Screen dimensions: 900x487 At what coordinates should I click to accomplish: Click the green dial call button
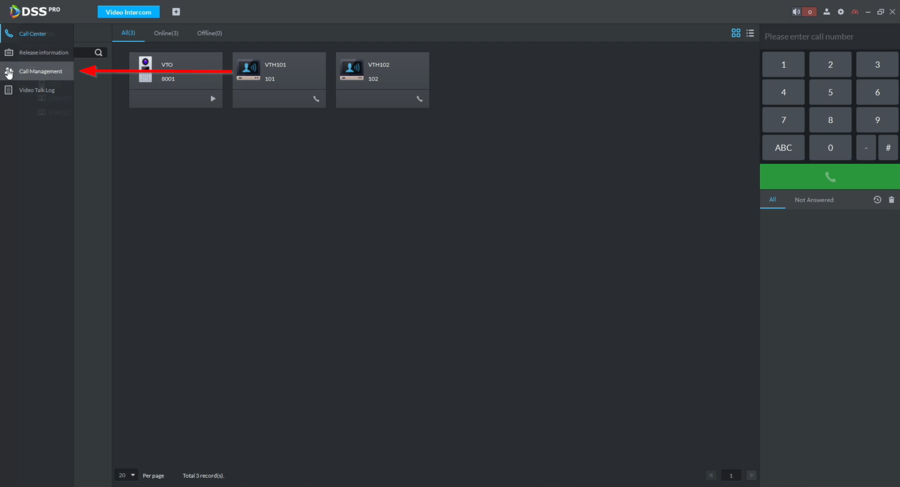click(829, 177)
